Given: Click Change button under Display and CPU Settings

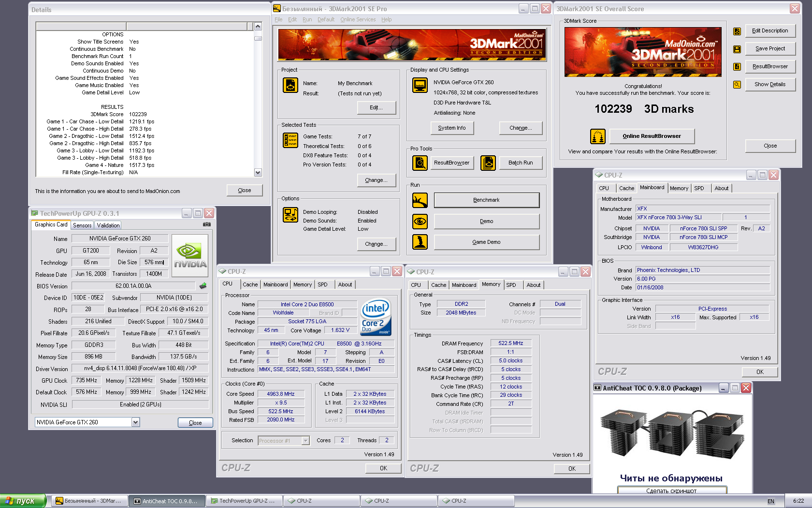Looking at the screenshot, I should click(521, 128).
